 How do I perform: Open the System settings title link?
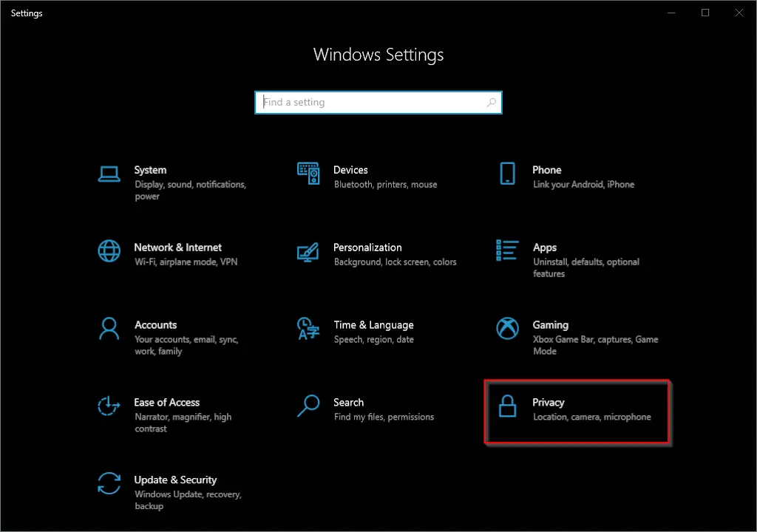150,170
